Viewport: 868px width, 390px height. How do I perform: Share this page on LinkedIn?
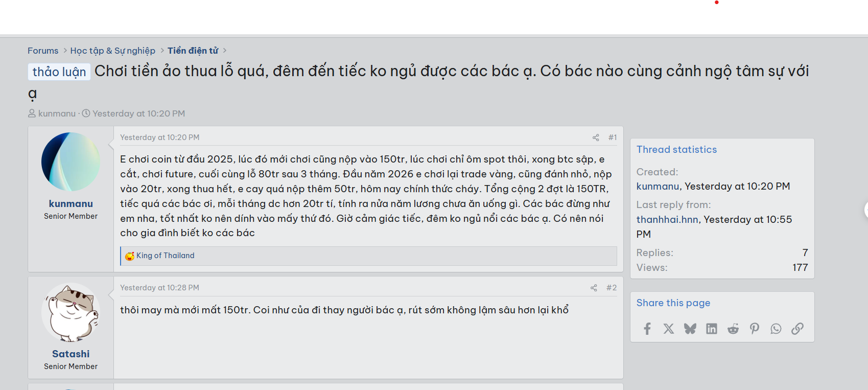[x=712, y=329]
